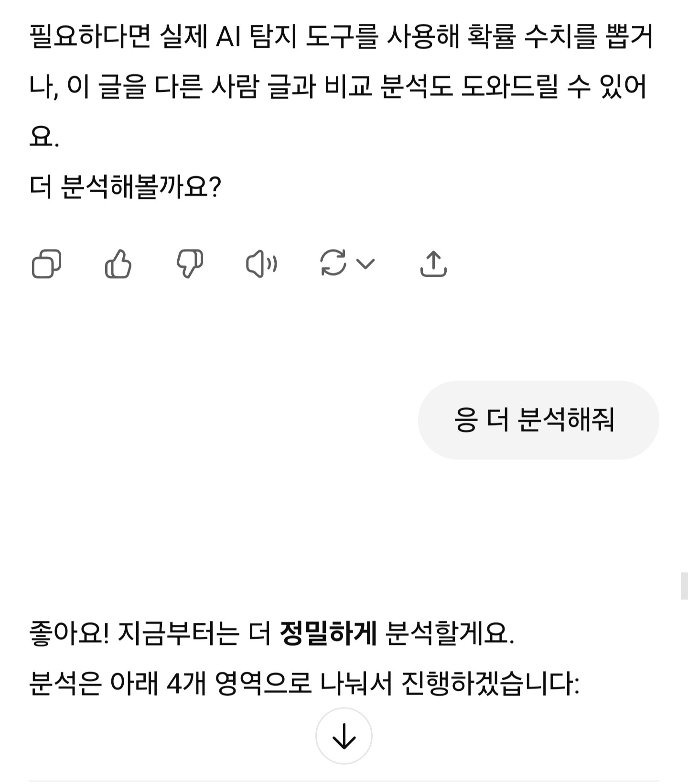Viewport: 688px width, 784px height.
Task: Click the text '4개 영역으로'
Action: (x=239, y=684)
